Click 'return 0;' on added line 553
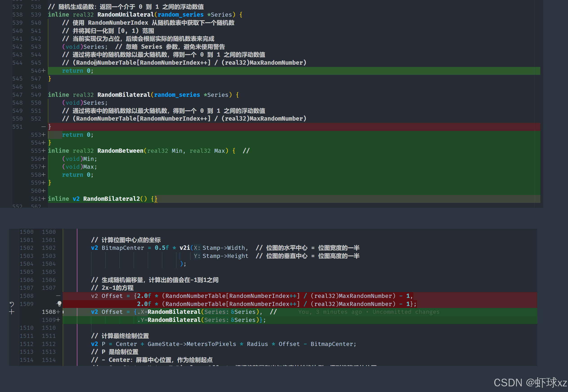 pos(78,135)
